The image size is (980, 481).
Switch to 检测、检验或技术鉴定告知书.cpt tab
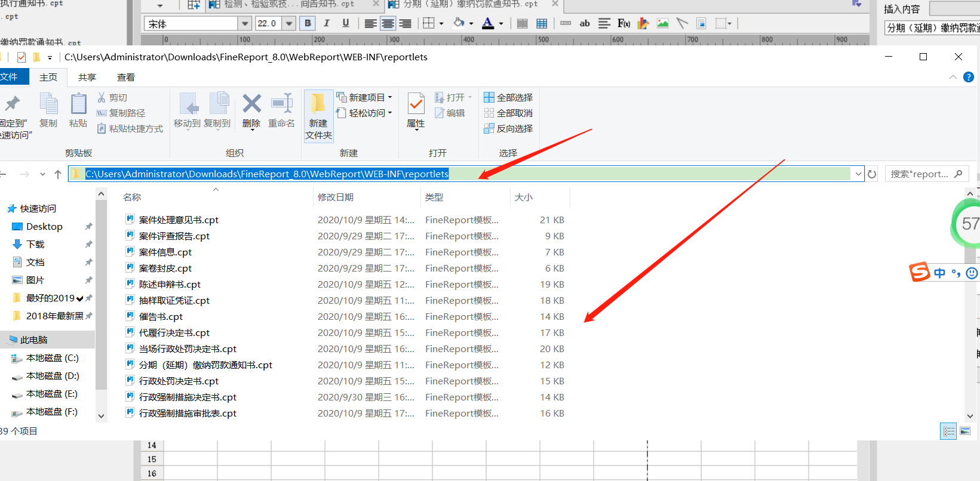(288, 4)
